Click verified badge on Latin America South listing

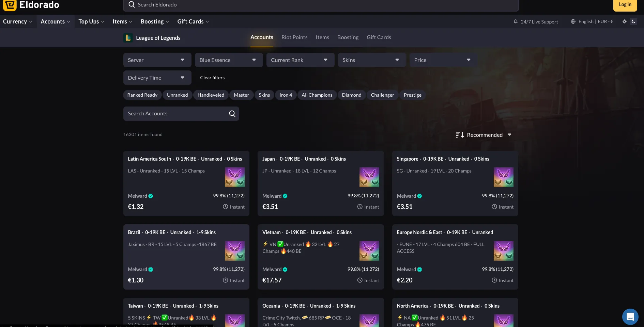click(x=151, y=196)
